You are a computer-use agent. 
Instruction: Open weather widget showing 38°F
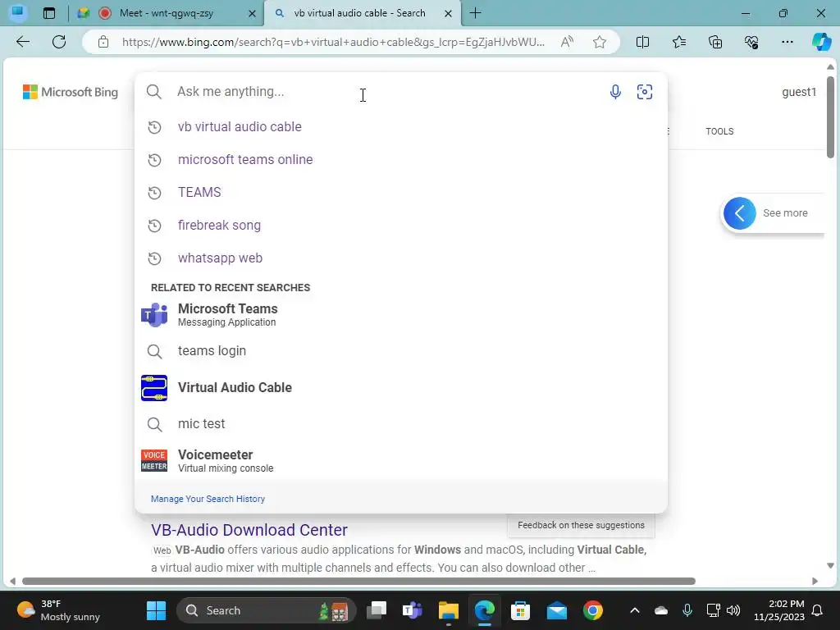coord(58,610)
